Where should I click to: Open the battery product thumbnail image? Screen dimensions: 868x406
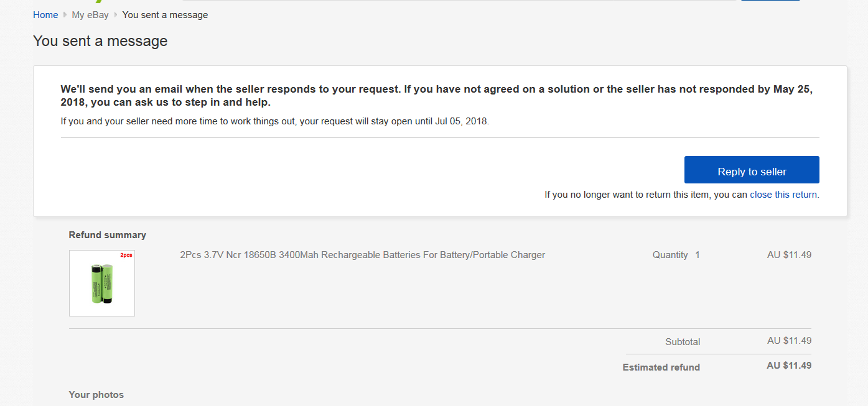pyautogui.click(x=102, y=284)
